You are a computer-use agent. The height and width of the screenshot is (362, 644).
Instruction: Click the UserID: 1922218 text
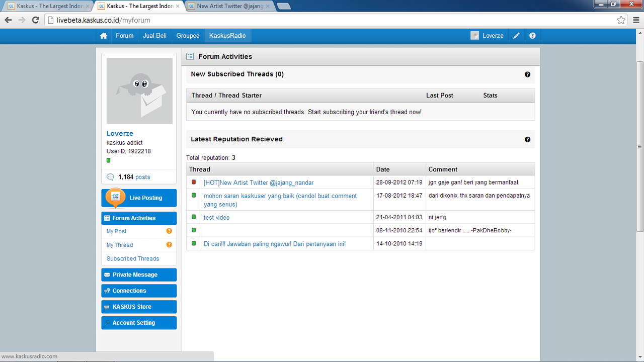pos(129,151)
